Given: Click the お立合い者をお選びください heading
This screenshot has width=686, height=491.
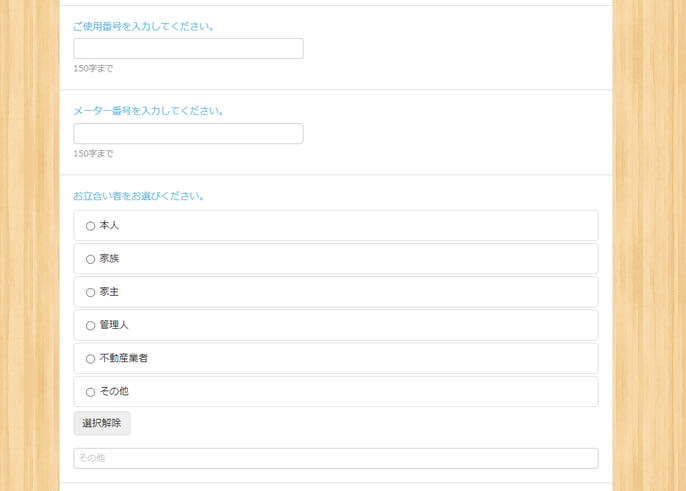Looking at the screenshot, I should (139, 196).
